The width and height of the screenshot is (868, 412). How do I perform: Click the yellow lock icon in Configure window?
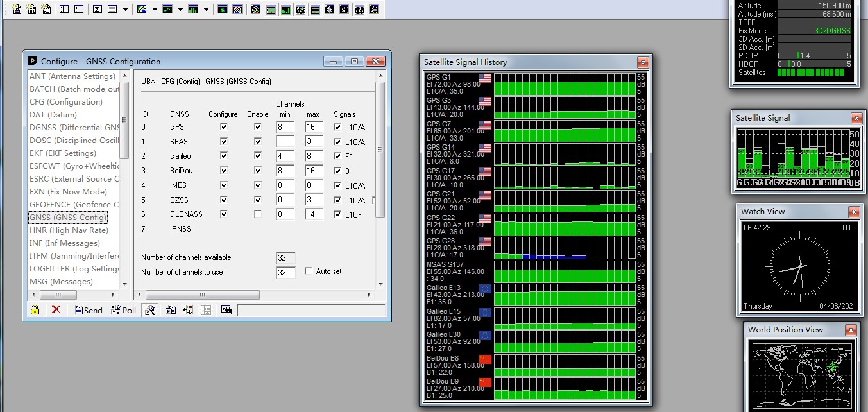[x=35, y=310]
